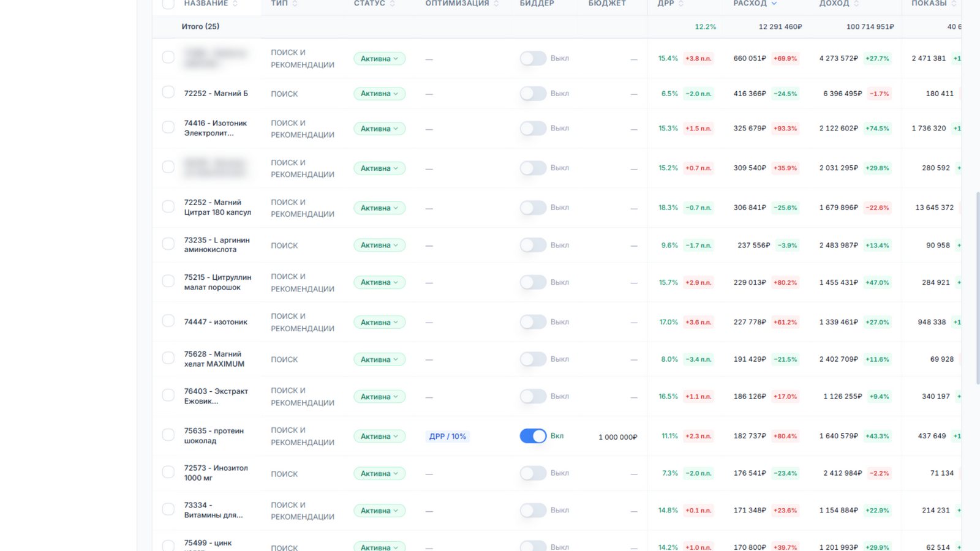Open status dropdown for 72252 - Магний Б
Viewport: 980px width, 551px height.
tap(379, 94)
